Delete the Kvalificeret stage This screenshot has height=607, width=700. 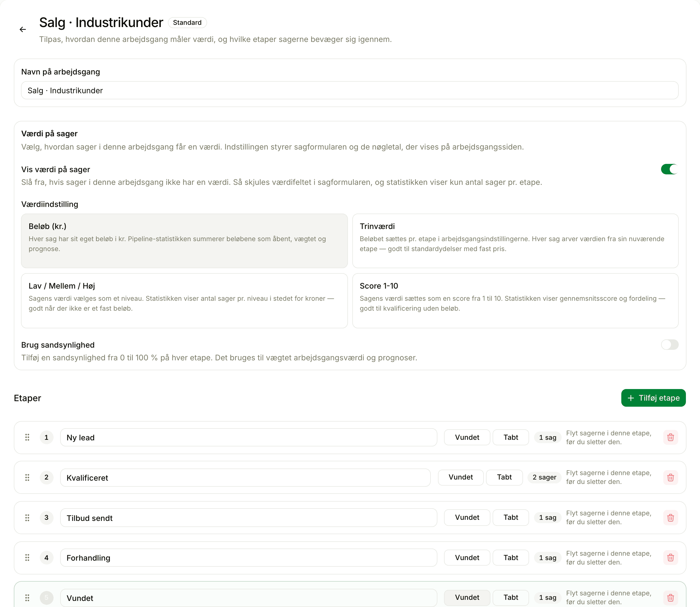[x=670, y=477]
